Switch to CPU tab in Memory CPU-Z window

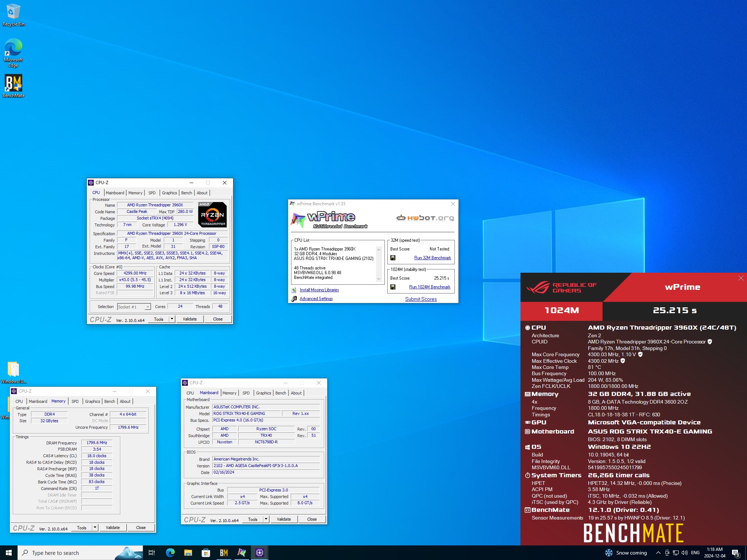(x=19, y=401)
